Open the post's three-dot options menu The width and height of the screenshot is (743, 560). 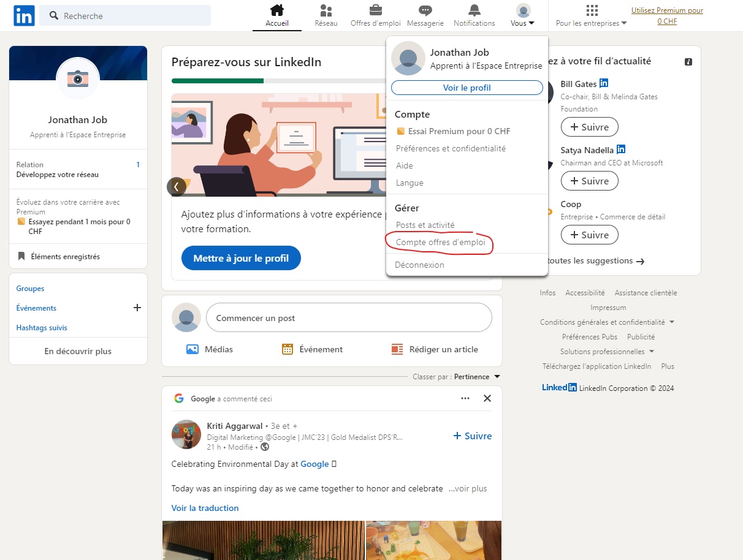coord(465,398)
